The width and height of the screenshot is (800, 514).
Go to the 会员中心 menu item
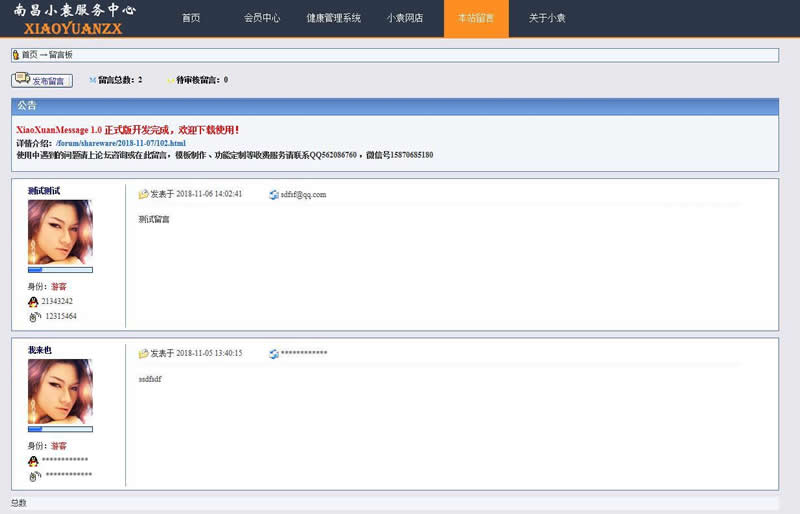(262, 18)
